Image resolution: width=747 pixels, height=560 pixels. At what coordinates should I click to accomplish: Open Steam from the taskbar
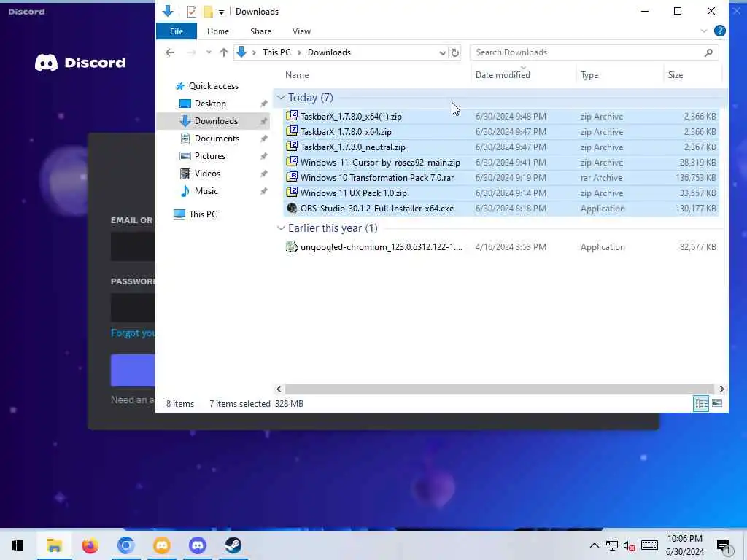[233, 545]
